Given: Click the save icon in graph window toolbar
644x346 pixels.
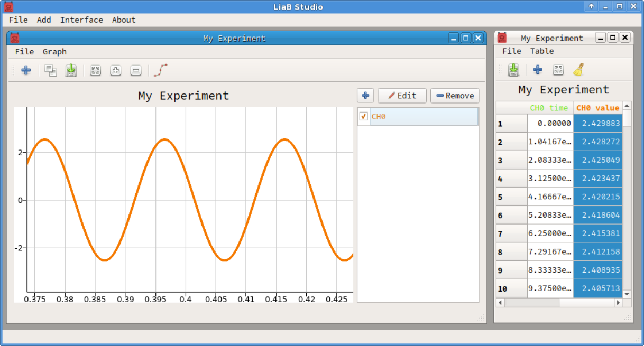Looking at the screenshot, I should (71, 70).
